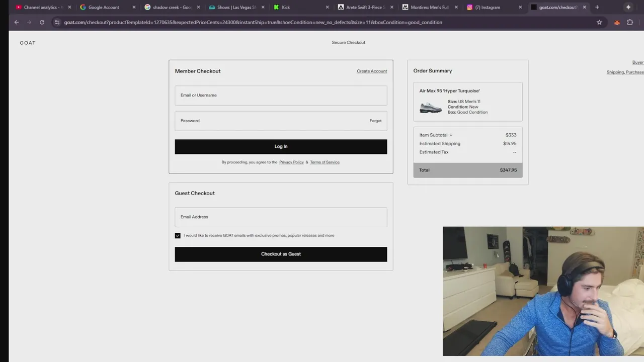Close the Montirex Men's tab
Screen dimensions: 644x362
pos(456,7)
